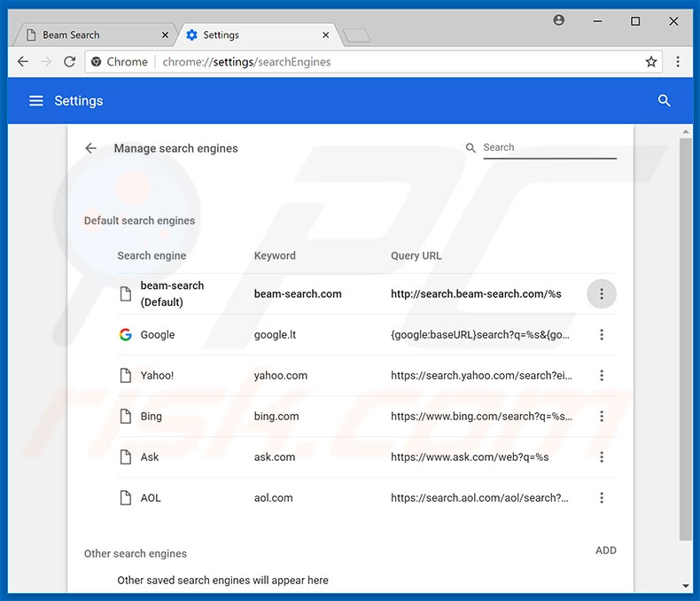Click the www.bing.com query URL
The height and width of the screenshot is (601, 700).
(x=481, y=416)
